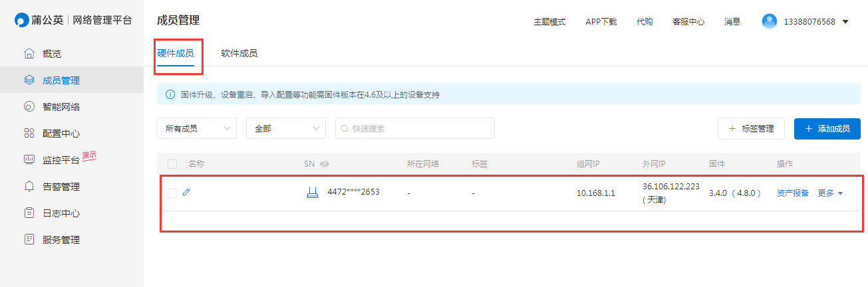This screenshot has width=868, height=287.
Task: Click the 智能网络 icon
Action: point(29,106)
